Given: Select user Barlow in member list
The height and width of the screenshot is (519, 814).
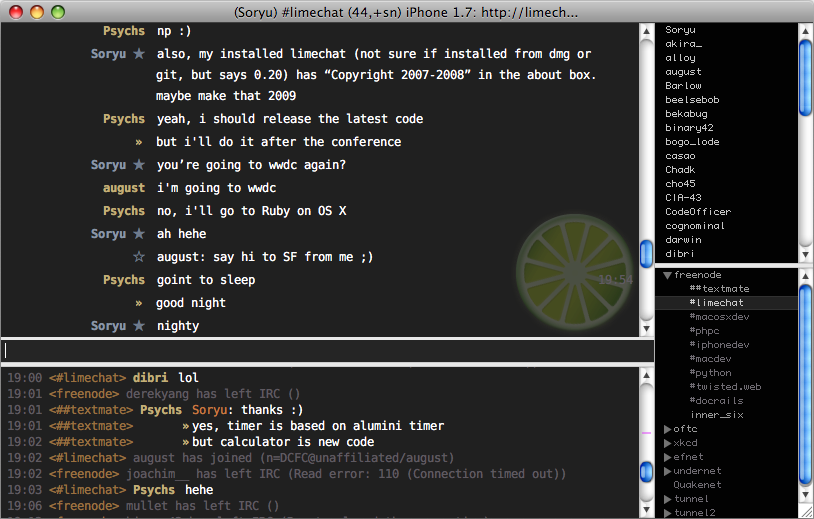Looking at the screenshot, I should (683, 86).
